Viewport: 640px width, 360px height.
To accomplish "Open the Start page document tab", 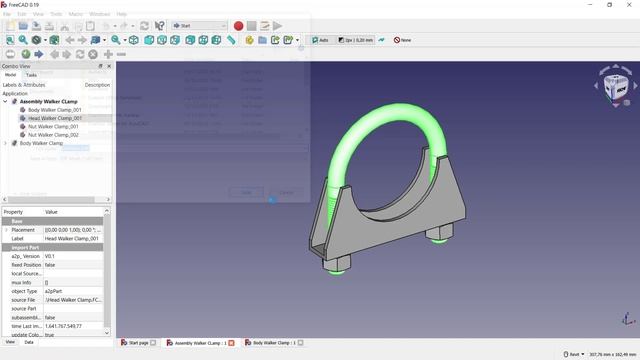I will point(138,343).
